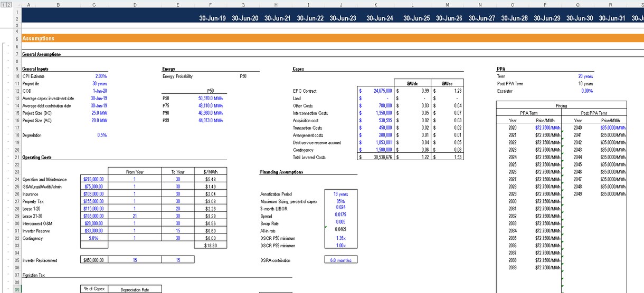Viewport: 644px width, 293px height.
Task: Click the $18.80 total $/MWh cell
Action: 211,246
